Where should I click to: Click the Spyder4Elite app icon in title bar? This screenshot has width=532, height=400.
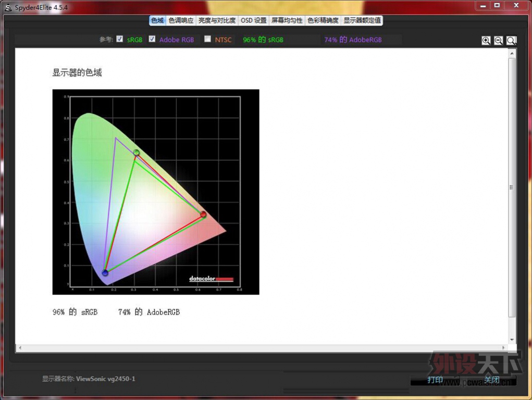tap(8, 7)
